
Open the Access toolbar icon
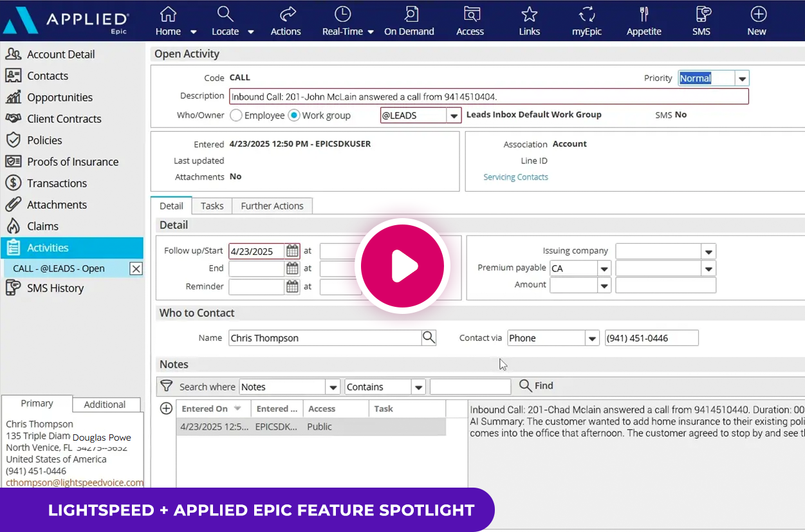472,14
